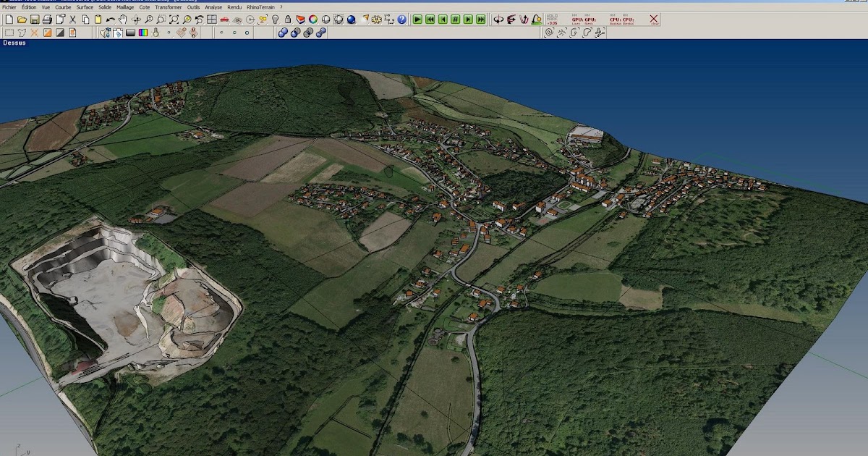Open the Fichier menu

pos(9,7)
